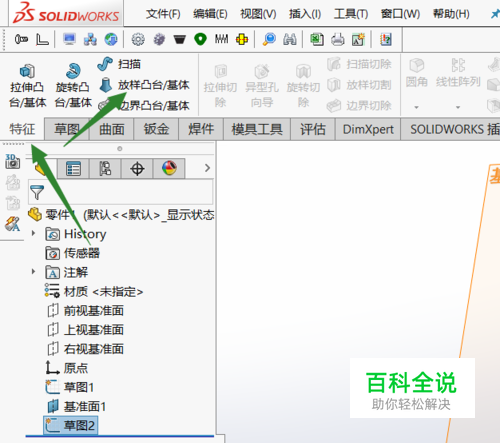Open the 视图(V) menu
The height and width of the screenshot is (443, 500).
click(258, 14)
